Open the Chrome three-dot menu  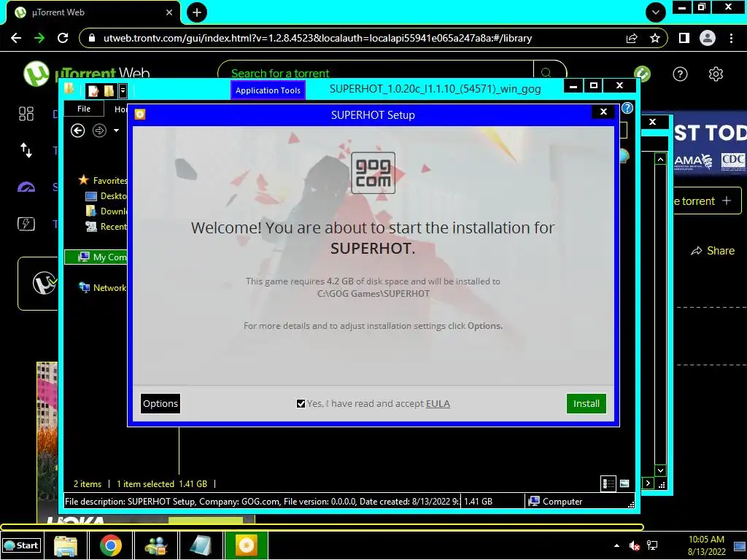point(731,38)
